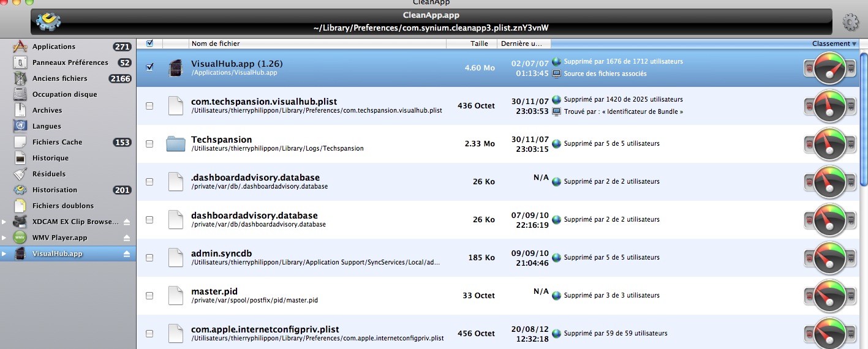This screenshot has width=868, height=349.
Task: Enable the master.pid file checkbox
Action: pyautogui.click(x=150, y=296)
